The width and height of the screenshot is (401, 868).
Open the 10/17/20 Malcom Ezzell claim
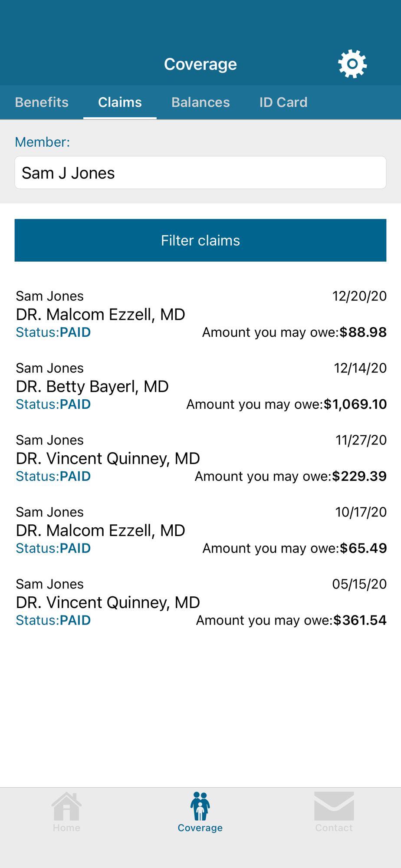tap(200, 530)
